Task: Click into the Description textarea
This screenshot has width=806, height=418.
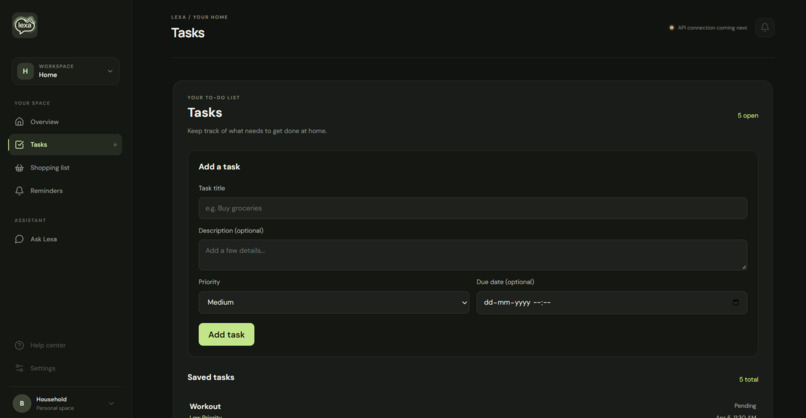Action: pos(473,255)
